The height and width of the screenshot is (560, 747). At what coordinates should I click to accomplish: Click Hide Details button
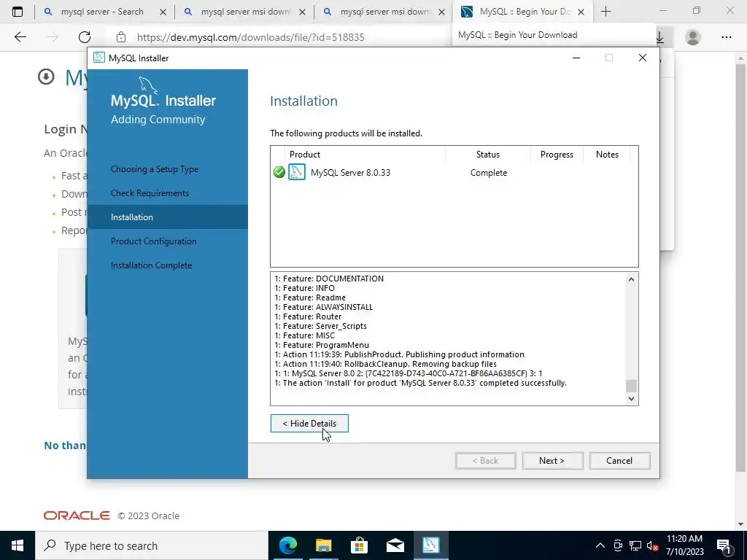point(309,424)
